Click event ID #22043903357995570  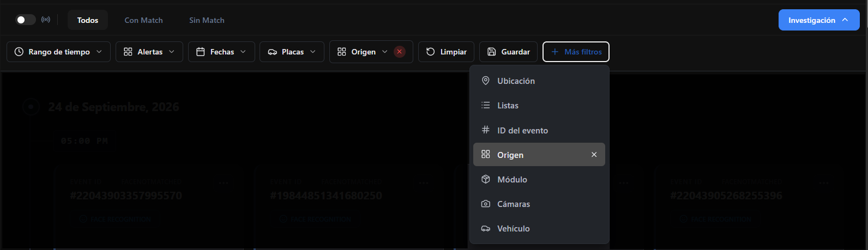[x=126, y=196]
